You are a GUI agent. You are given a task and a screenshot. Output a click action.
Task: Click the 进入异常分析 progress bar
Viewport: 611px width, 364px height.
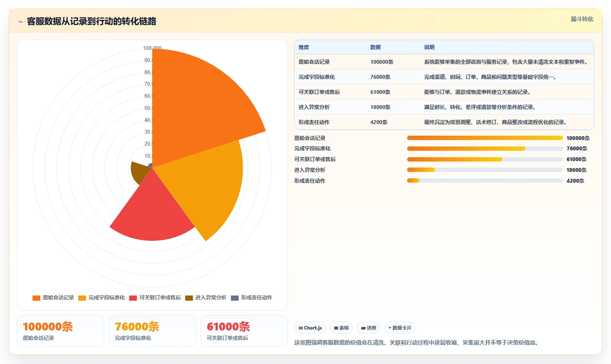pos(485,170)
